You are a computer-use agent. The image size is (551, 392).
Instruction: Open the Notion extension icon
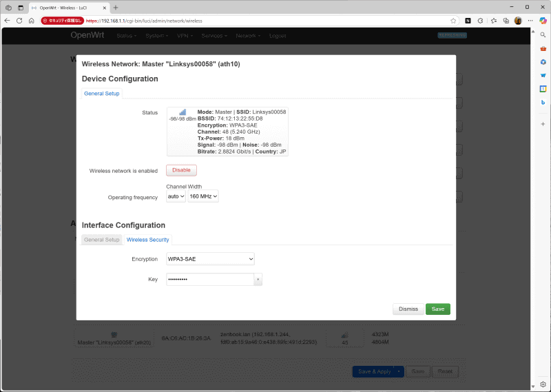[x=468, y=21]
